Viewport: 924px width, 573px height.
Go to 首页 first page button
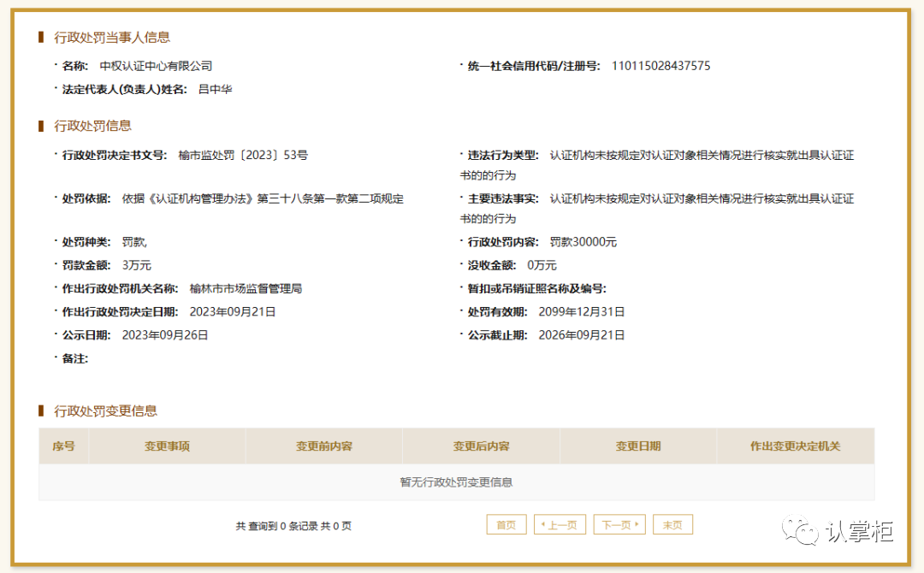point(506,525)
